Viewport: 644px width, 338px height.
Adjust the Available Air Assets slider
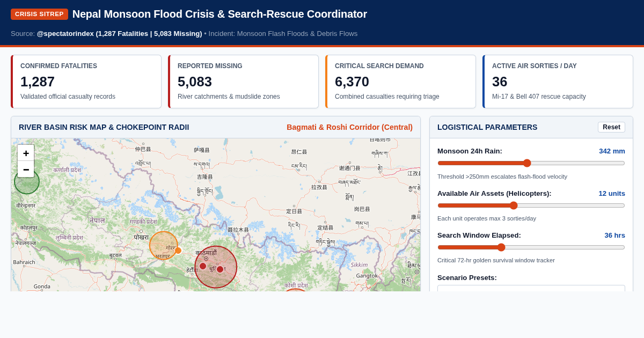pyautogui.click(x=531, y=205)
